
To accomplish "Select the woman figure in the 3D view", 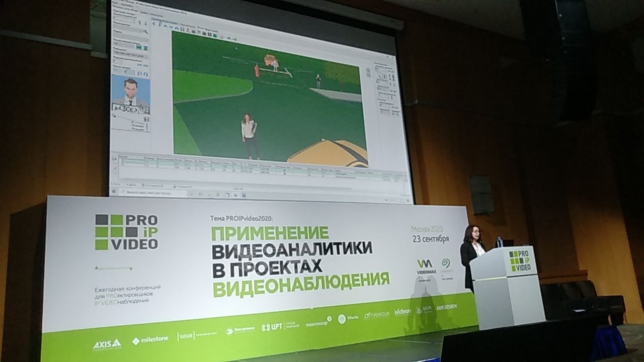I will point(249,136).
